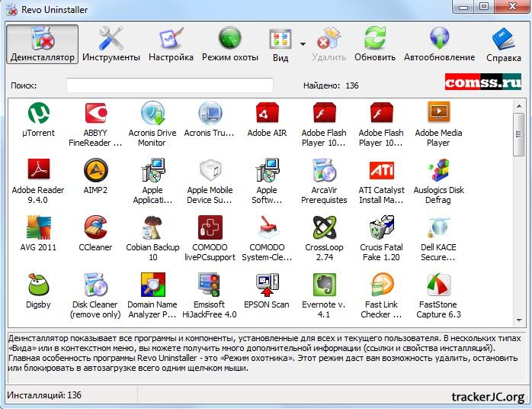This screenshot has height=409, width=532.
Task: Select the EPSON Scan icon
Action: (267, 285)
